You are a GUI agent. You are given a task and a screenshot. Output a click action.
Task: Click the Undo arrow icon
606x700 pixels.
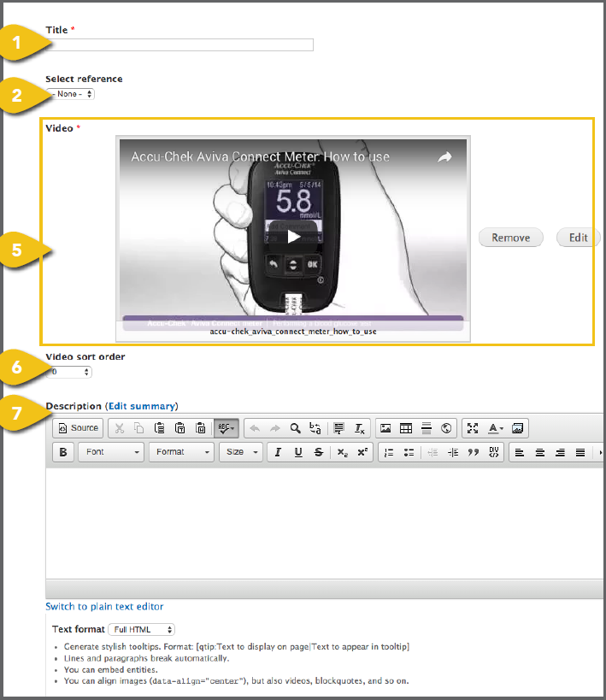[x=255, y=428]
